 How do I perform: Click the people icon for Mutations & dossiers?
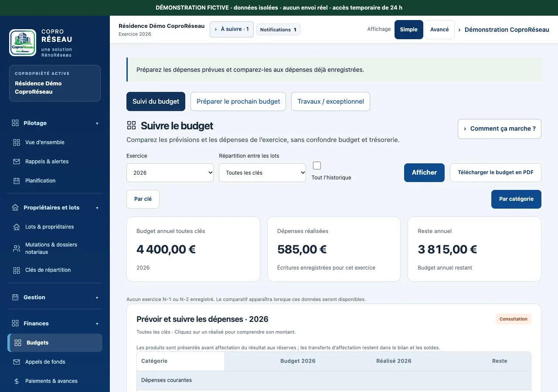tap(17, 248)
